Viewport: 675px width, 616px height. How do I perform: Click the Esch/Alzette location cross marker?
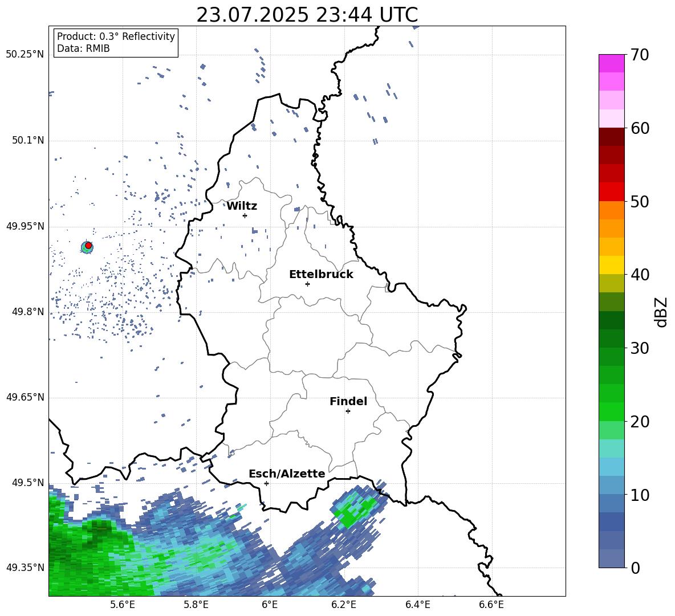266,483
